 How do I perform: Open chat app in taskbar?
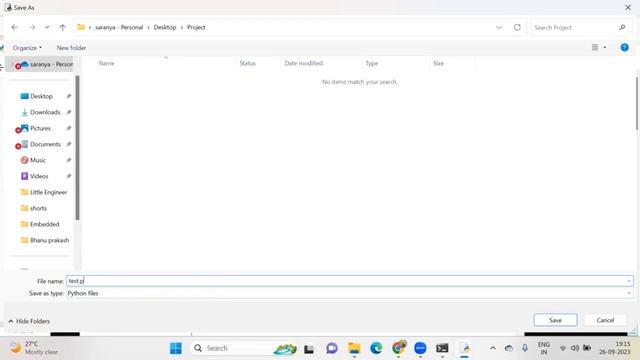[332, 348]
